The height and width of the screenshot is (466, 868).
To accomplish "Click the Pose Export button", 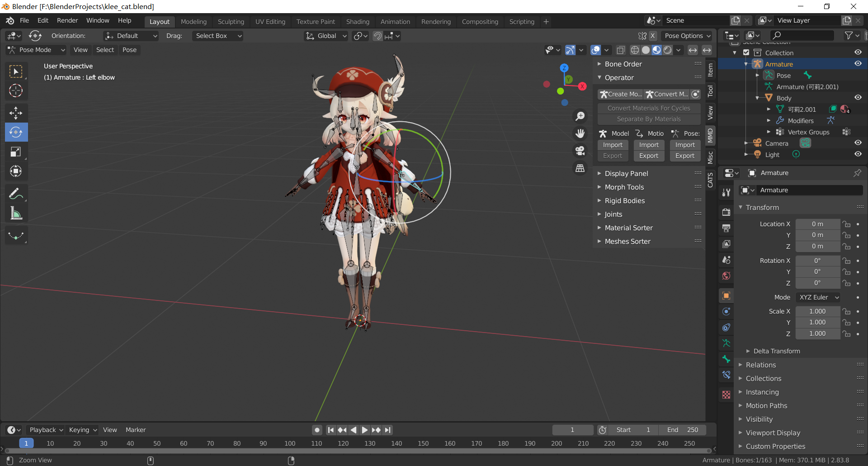I will [685, 156].
